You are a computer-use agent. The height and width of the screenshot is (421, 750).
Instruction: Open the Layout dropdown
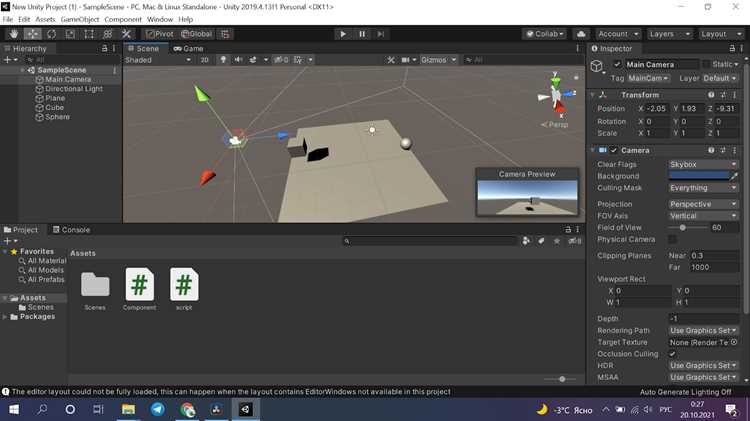pyautogui.click(x=720, y=34)
